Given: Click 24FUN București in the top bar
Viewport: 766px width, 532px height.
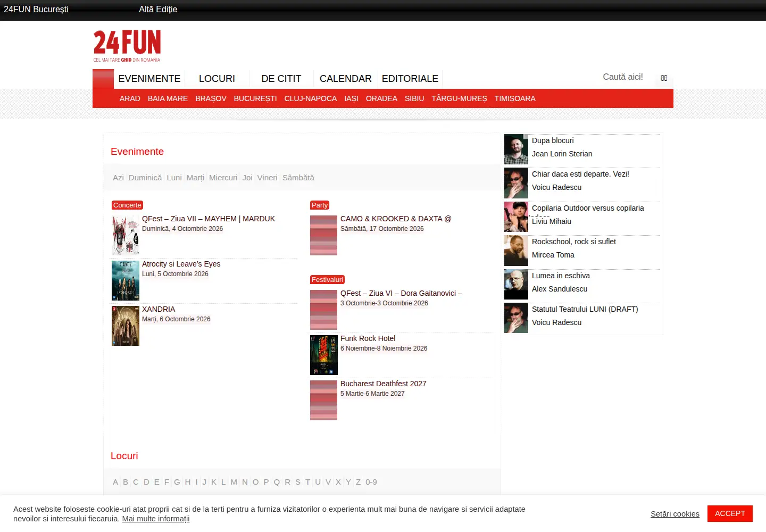Looking at the screenshot, I should click(x=36, y=9).
